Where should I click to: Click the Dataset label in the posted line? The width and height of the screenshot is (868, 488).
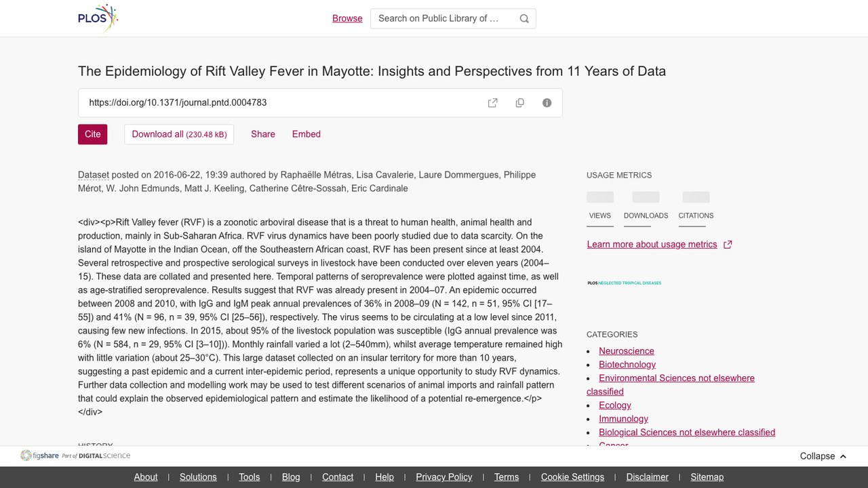point(94,175)
